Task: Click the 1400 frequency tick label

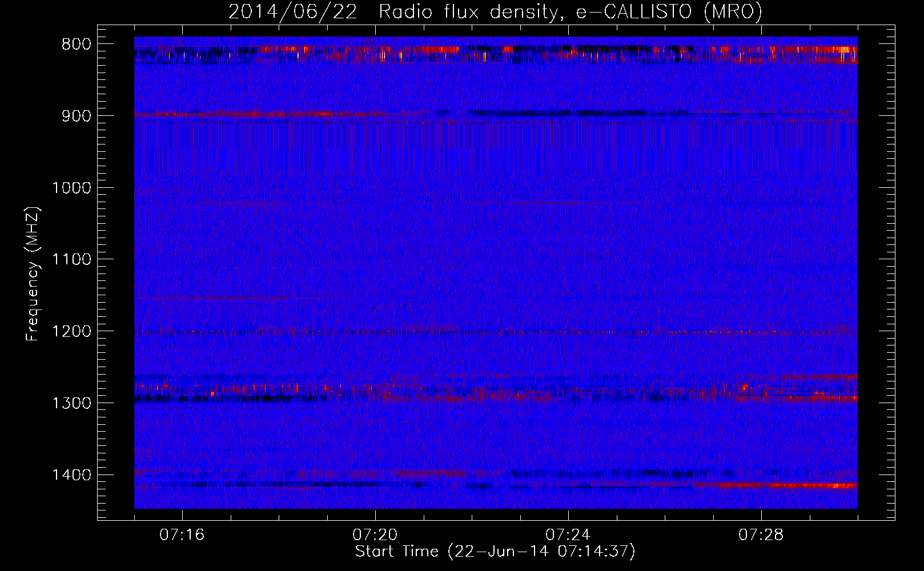Action: (71, 475)
